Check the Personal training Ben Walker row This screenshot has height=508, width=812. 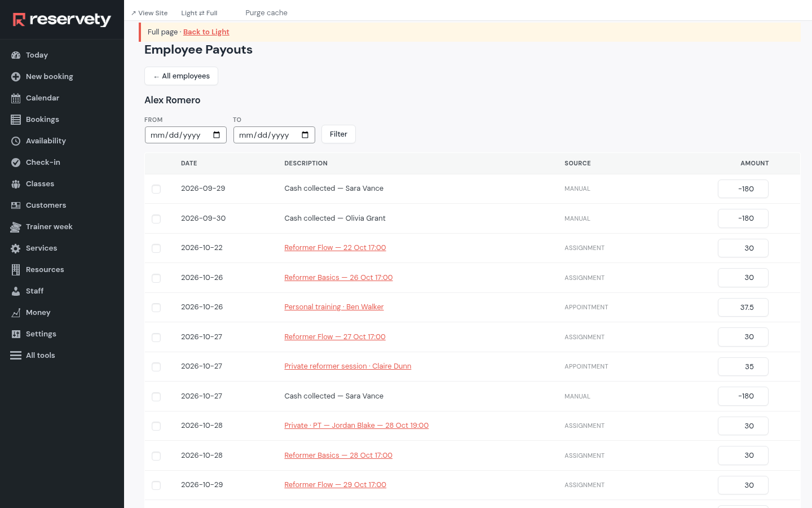point(156,308)
